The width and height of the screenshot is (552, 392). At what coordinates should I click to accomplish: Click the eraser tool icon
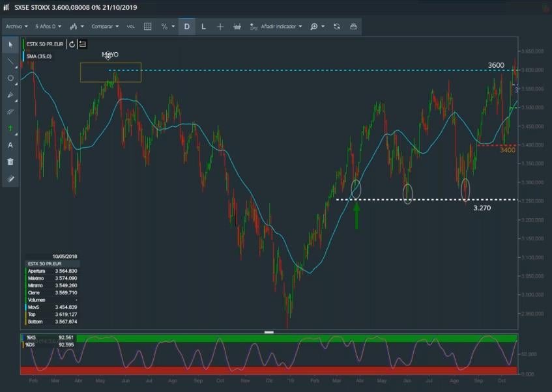(x=10, y=178)
